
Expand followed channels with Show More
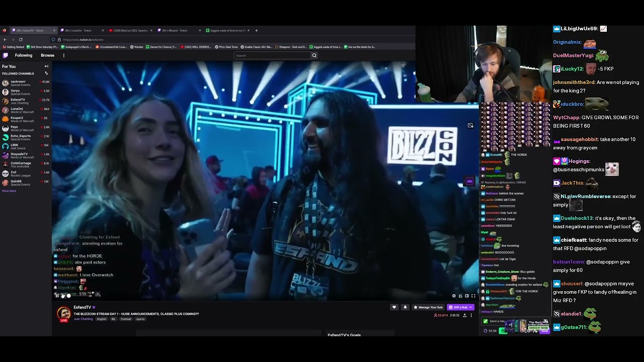click(9, 191)
